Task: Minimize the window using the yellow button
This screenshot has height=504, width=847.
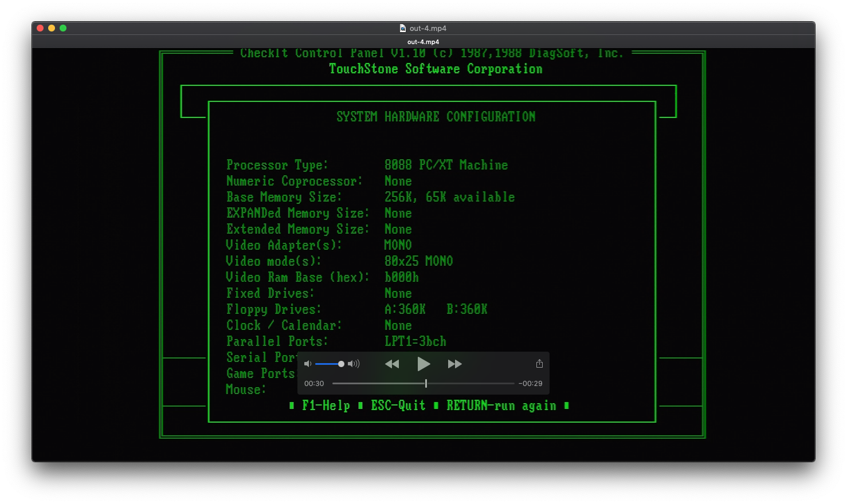Action: 52,28
